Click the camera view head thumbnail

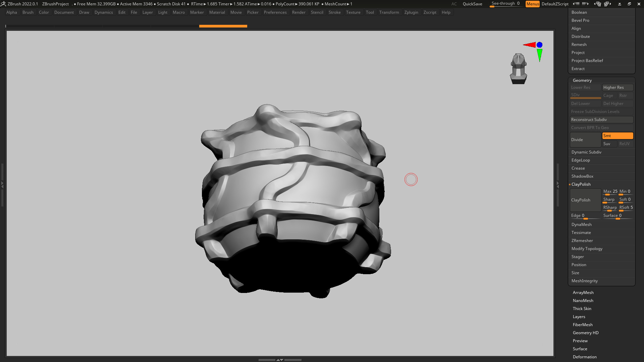click(519, 69)
